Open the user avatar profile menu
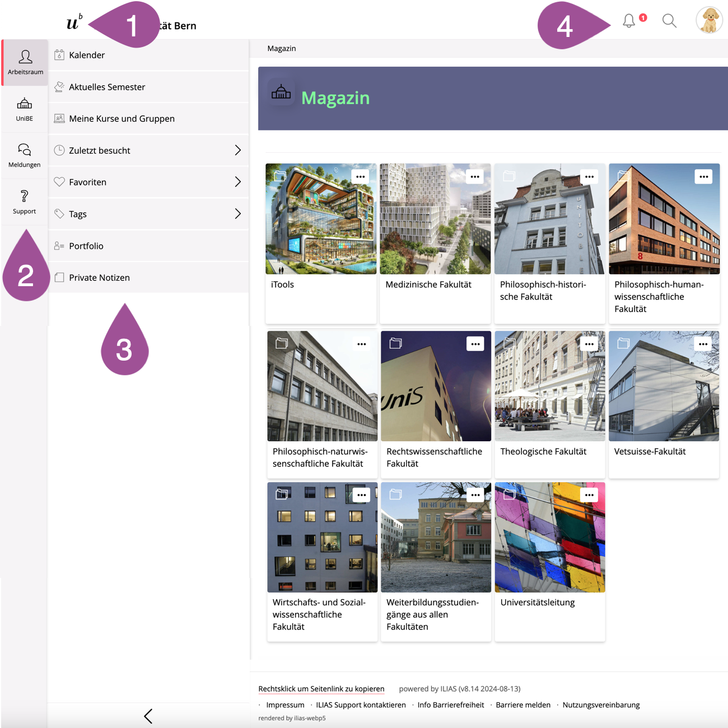 (709, 21)
